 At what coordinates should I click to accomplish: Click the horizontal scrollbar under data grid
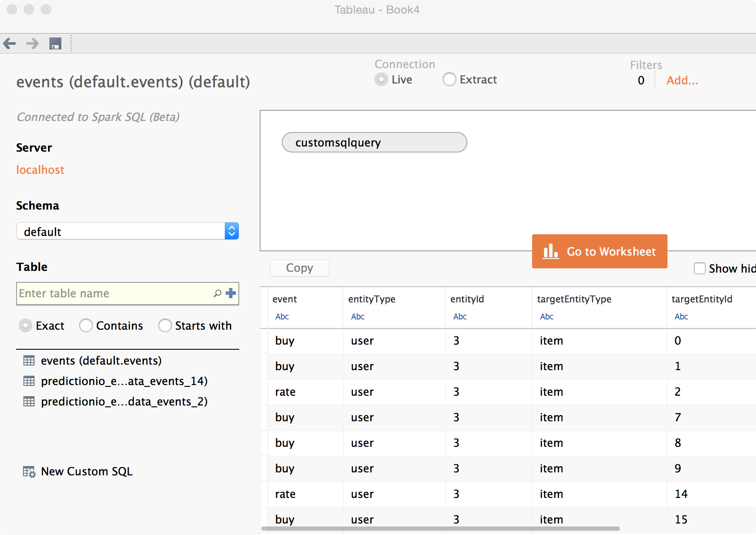[x=440, y=529]
